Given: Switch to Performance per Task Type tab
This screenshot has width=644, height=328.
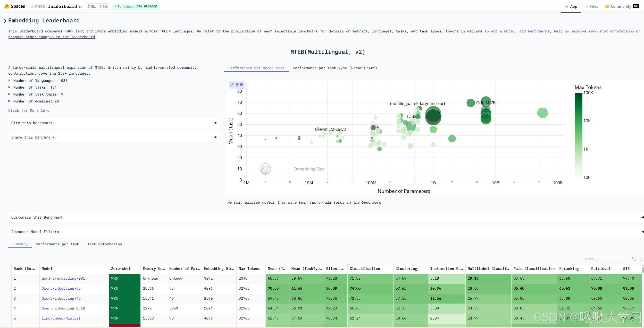Looking at the screenshot, I should (x=334, y=68).
